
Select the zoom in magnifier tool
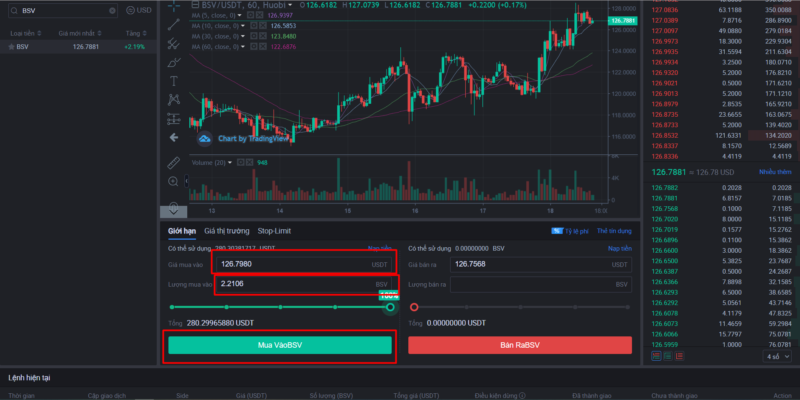(173, 182)
